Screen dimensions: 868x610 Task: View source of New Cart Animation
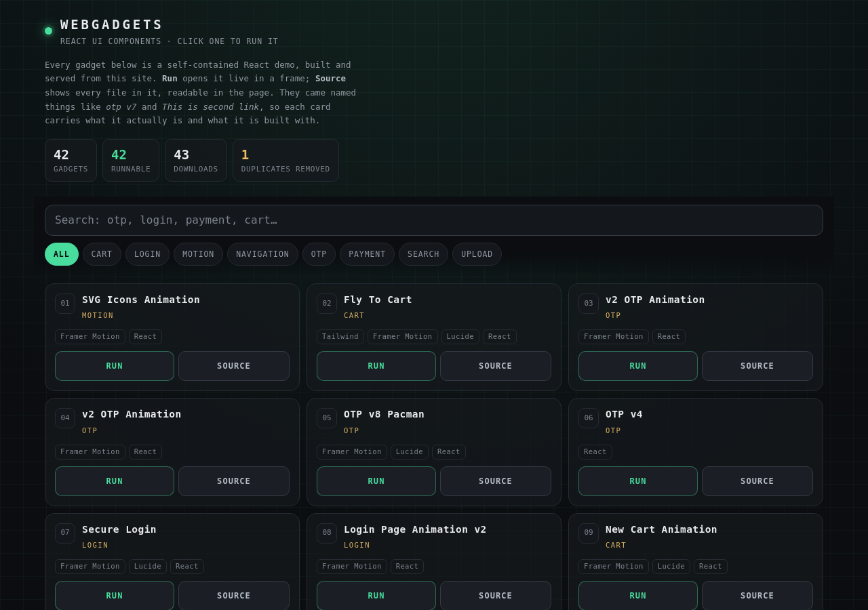[757, 596]
